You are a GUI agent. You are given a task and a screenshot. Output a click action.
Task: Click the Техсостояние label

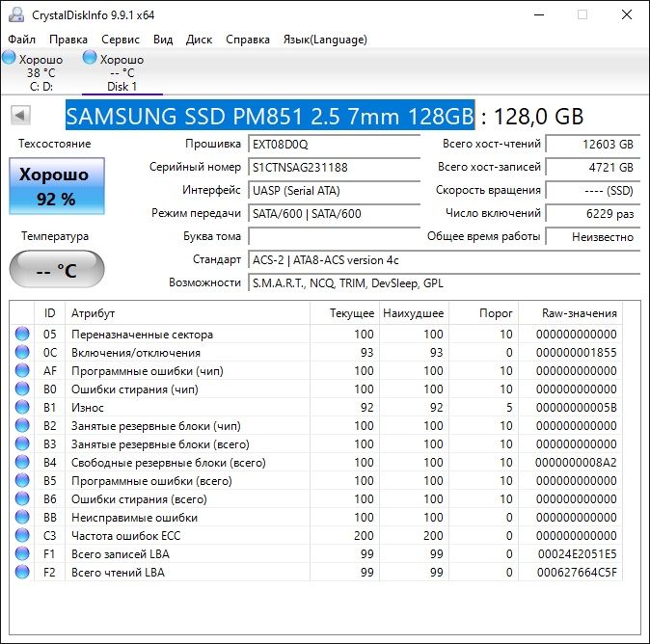[54, 144]
